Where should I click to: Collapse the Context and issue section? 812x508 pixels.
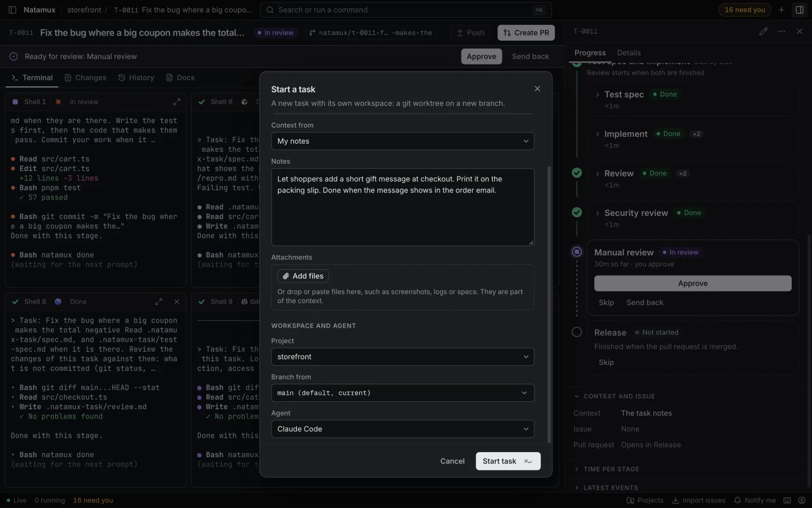coord(614,396)
